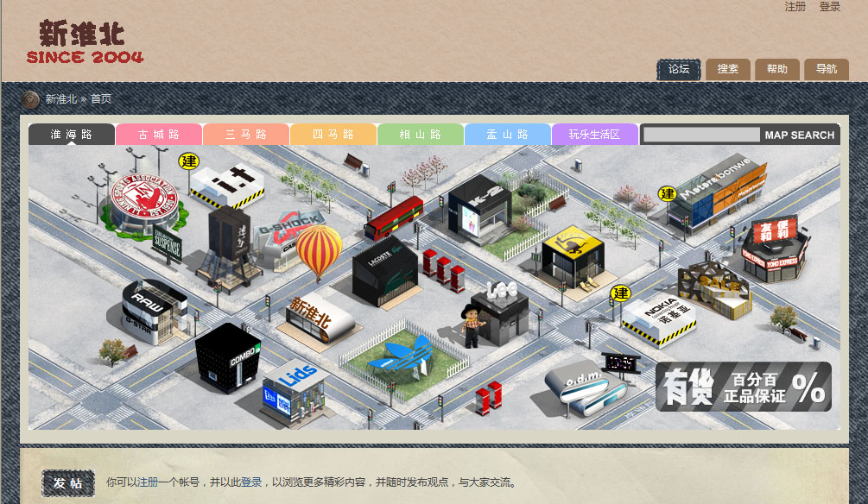Select the 四马路 tab

pos(333,135)
